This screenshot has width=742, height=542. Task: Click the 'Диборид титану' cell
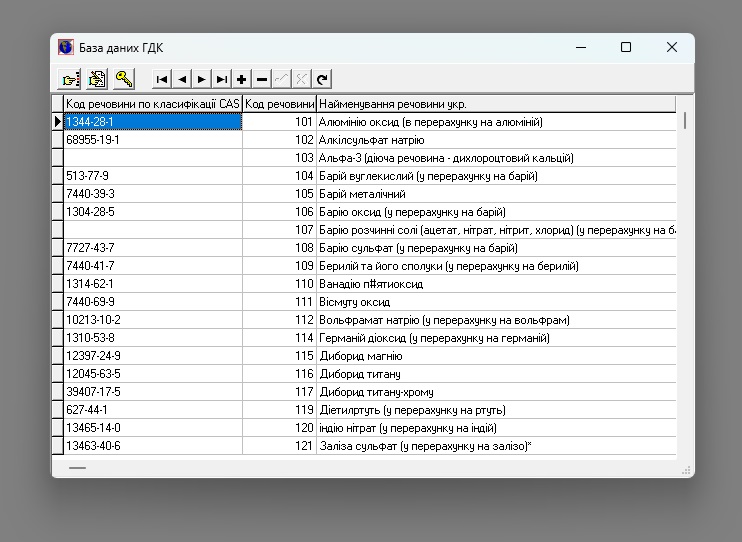click(x=495, y=374)
